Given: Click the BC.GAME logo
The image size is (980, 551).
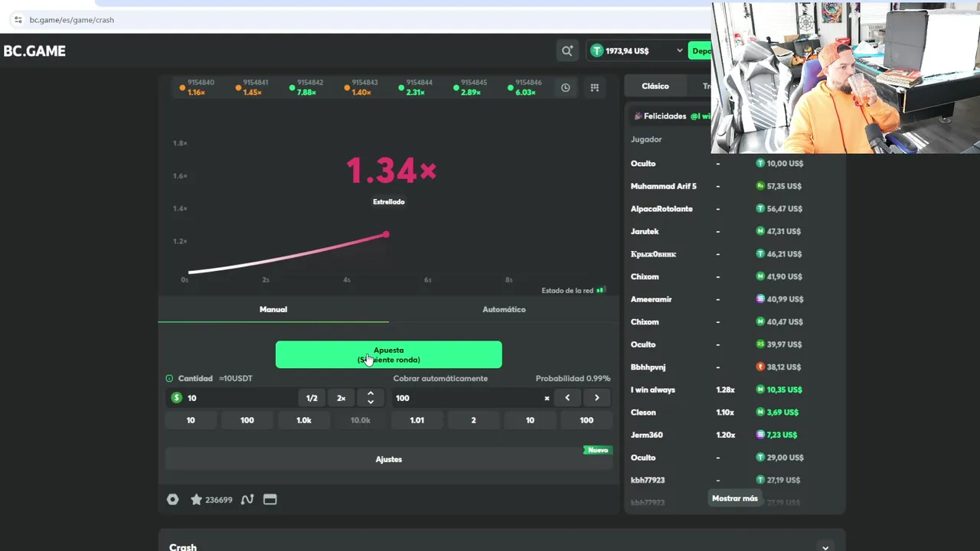Looking at the screenshot, I should pos(34,51).
